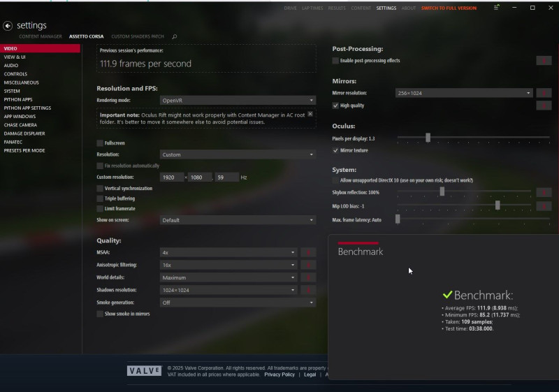The image size is (559, 392).
Task: Open Anisotropic filtering dropdown set to 16x
Action: pyautogui.click(x=228, y=265)
